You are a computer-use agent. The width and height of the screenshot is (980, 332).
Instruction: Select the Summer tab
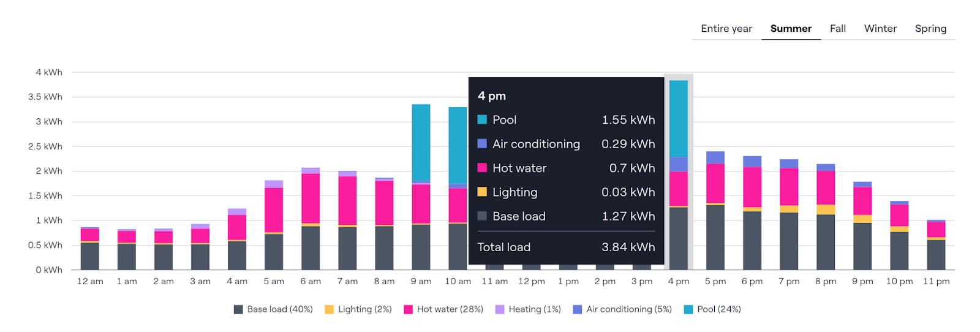[791, 29]
